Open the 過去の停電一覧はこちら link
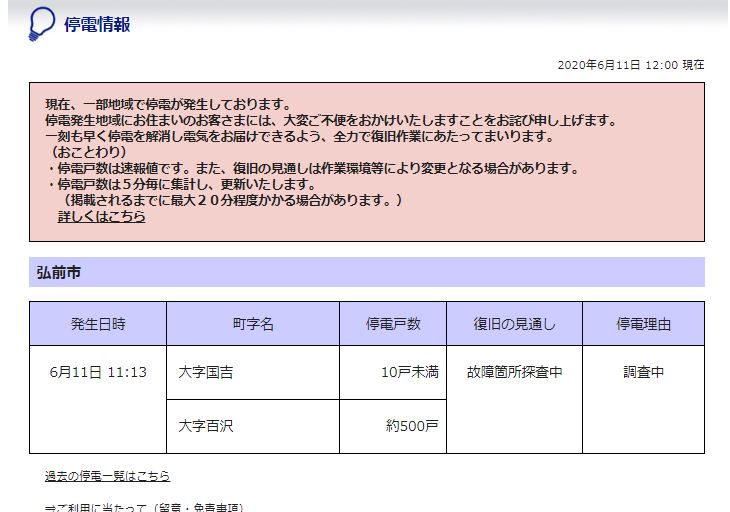The height and width of the screenshot is (512, 730). pos(108,476)
